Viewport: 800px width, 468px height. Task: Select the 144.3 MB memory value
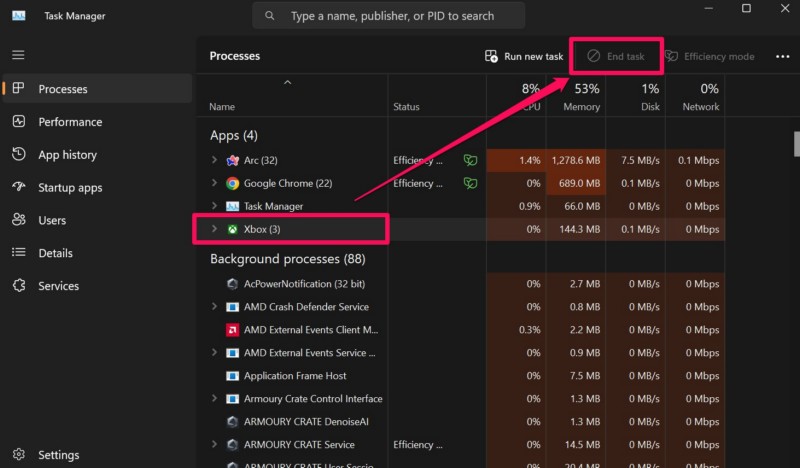pos(580,229)
